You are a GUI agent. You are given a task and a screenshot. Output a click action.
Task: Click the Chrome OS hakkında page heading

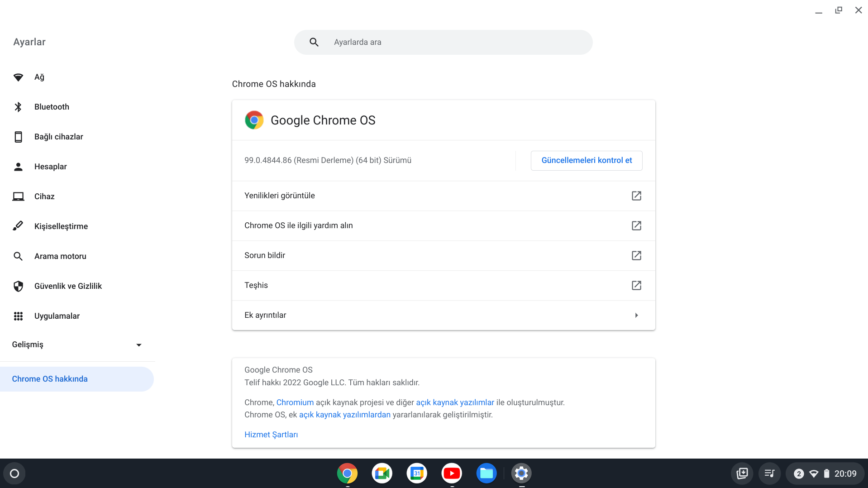pos(274,84)
